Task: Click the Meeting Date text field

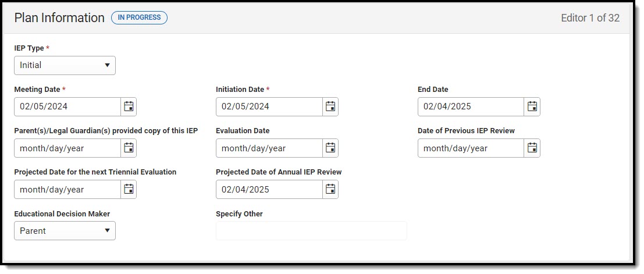Action: 67,107
